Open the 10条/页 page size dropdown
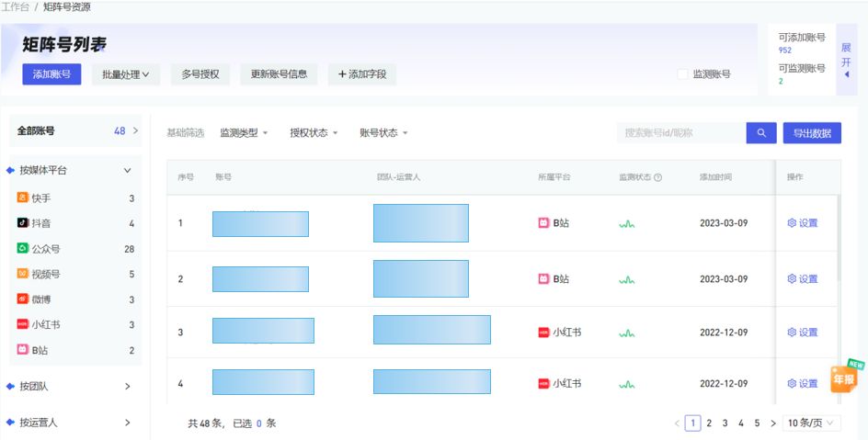The height and width of the screenshot is (440, 868). [x=811, y=423]
